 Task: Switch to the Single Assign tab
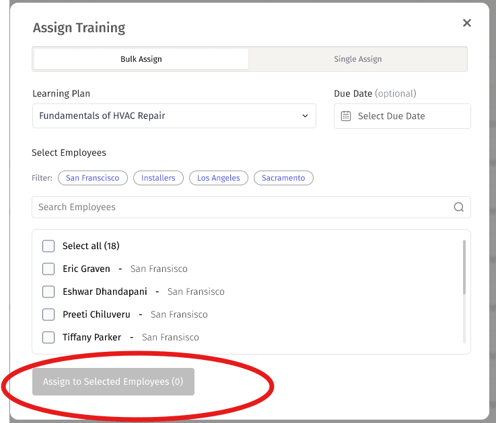point(358,59)
